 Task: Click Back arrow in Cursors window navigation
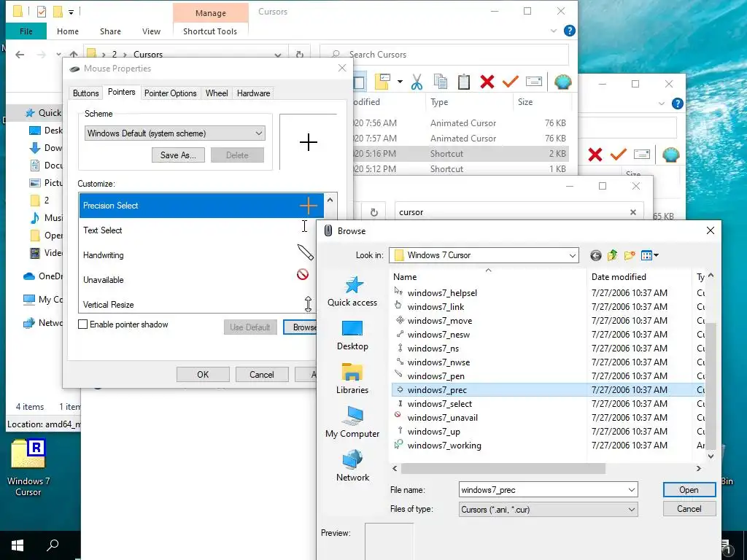coord(20,55)
